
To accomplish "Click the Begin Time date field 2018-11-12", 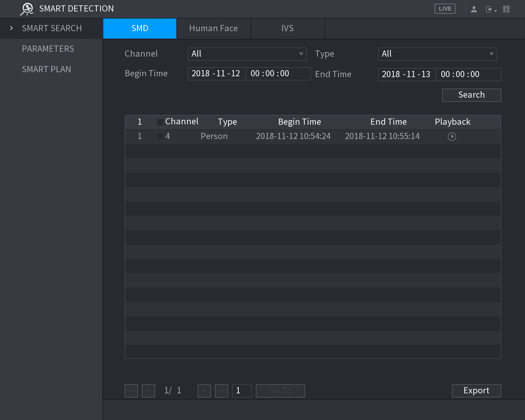I will tap(217, 73).
